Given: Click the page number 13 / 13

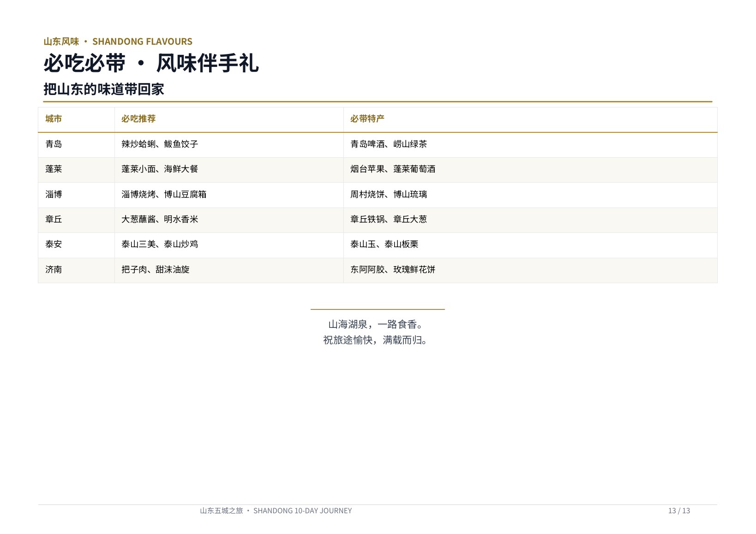Looking at the screenshot, I should click(x=679, y=511).
